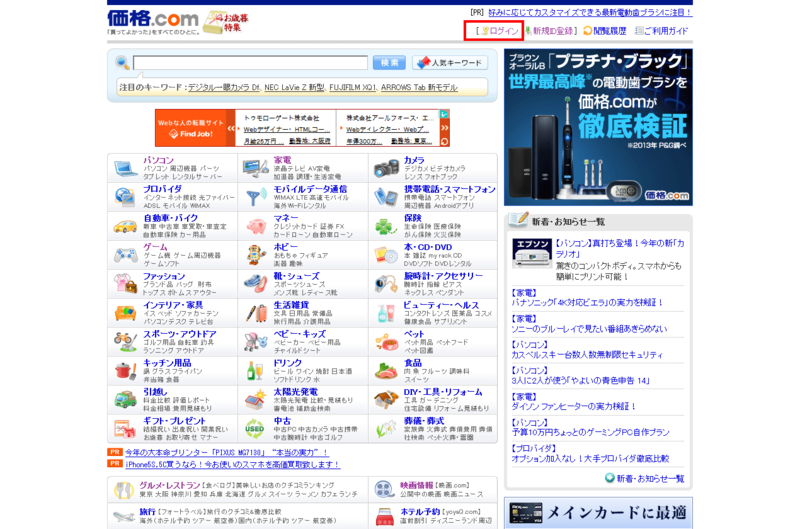Viewport: 800px width, 529px height.
Task: Click the blue 検索 search button
Action: (x=389, y=63)
